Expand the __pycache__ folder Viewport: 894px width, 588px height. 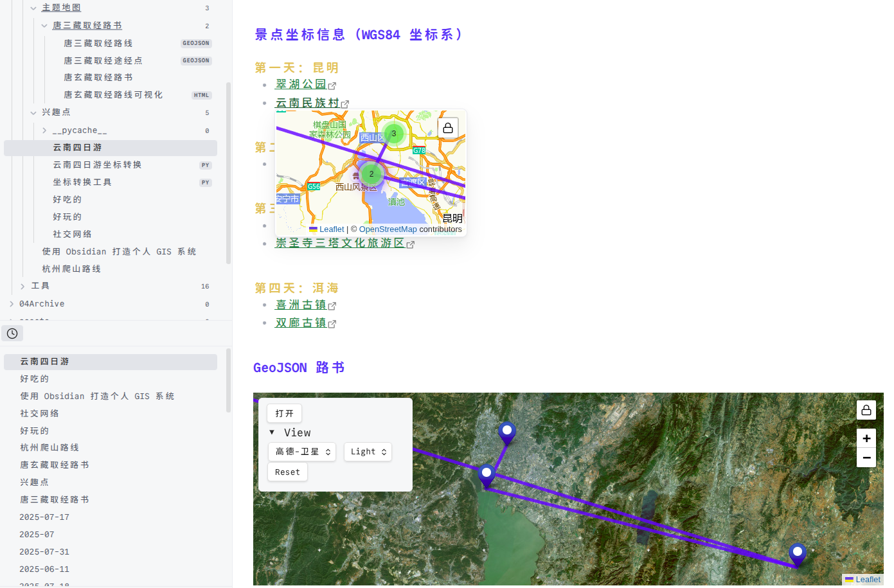pos(44,130)
